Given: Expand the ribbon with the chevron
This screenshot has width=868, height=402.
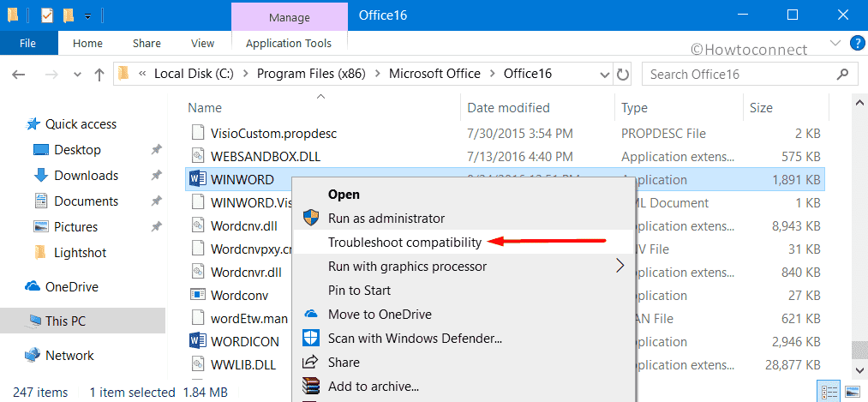Looking at the screenshot, I should click(x=835, y=43).
